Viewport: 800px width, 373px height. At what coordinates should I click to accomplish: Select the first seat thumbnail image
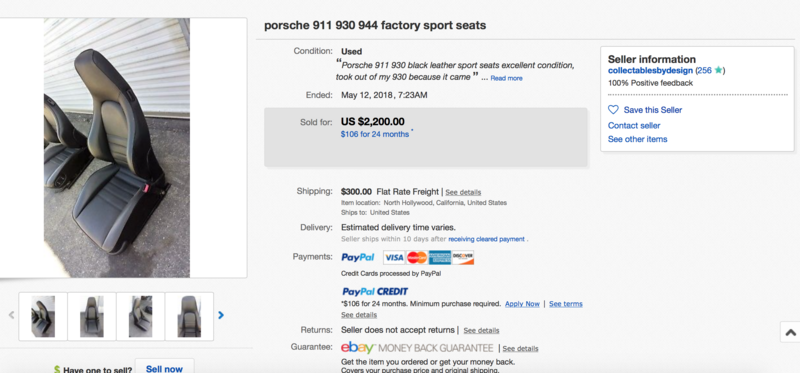[43, 316]
